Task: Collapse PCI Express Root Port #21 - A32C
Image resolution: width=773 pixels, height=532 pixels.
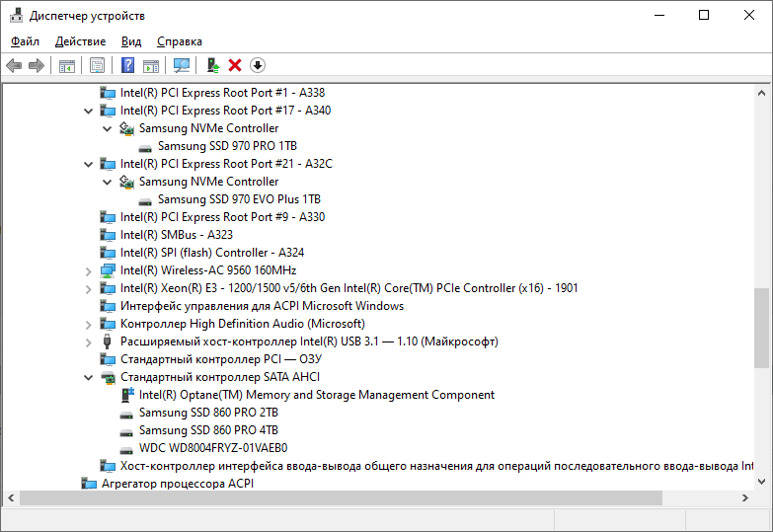Action: coord(88,164)
